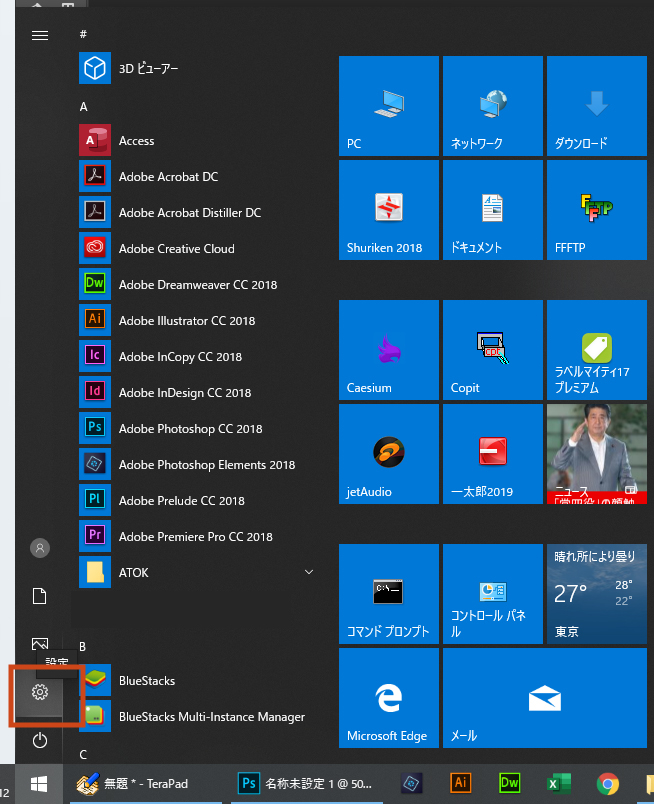Viewport: 654px width, 804px height.
Task: Launch the jetAudio tile
Action: pyautogui.click(x=389, y=454)
